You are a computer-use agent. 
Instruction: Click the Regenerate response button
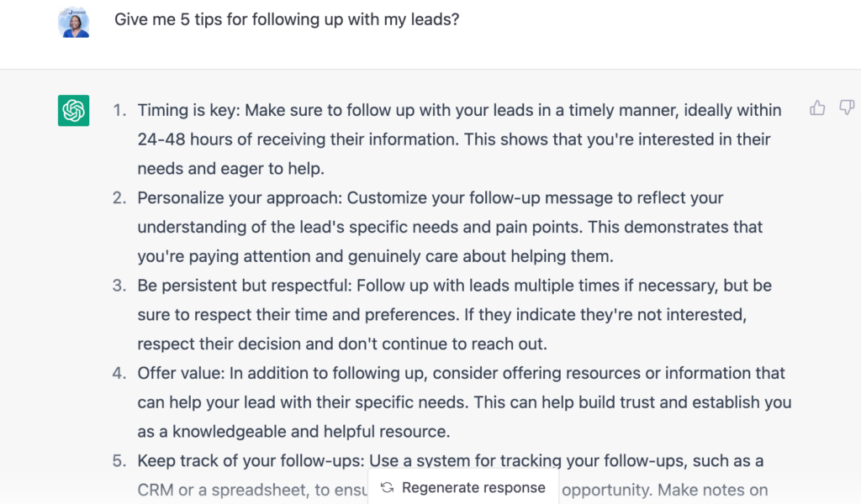pos(463,487)
